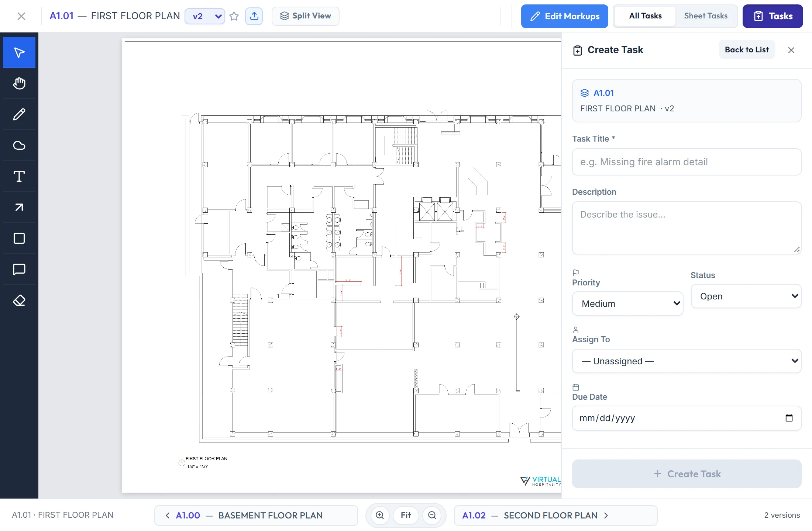812x531 pixels.
Task: Click Back to List
Action: pos(747,50)
